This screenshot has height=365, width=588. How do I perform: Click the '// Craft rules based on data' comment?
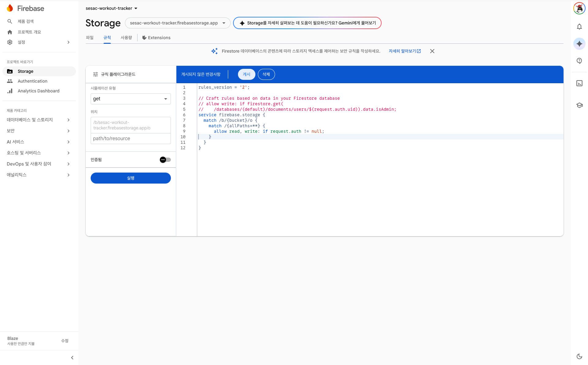(x=269, y=99)
